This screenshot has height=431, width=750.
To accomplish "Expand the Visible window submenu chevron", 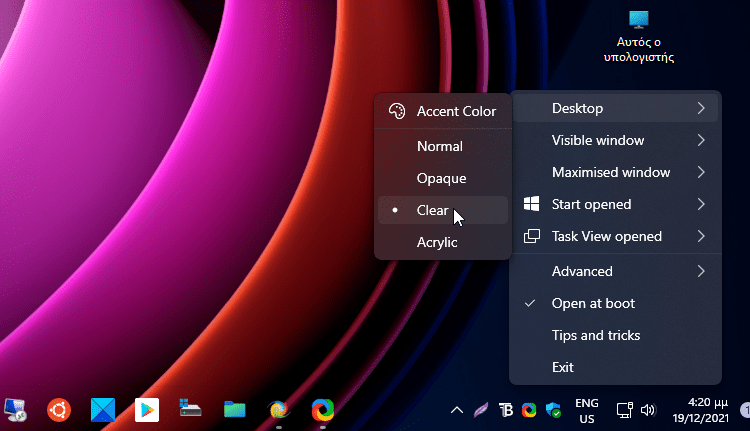I will point(701,140).
